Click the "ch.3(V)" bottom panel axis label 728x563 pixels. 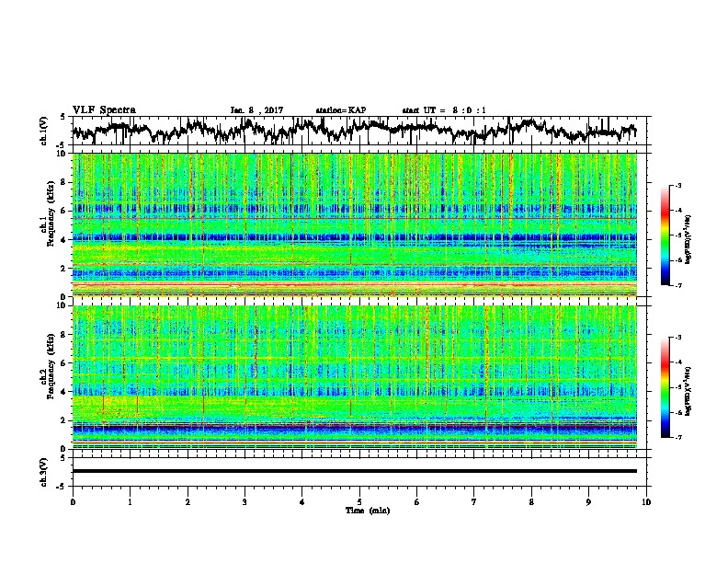tap(43, 473)
